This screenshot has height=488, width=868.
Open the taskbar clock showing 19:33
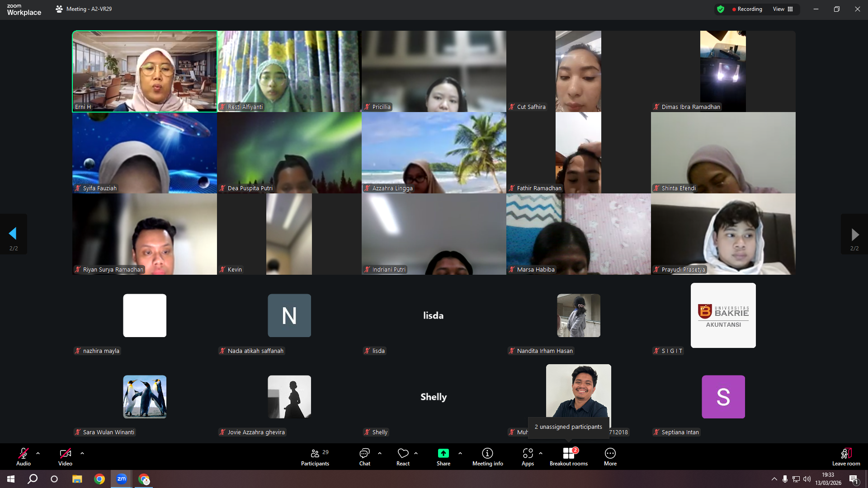(x=828, y=479)
